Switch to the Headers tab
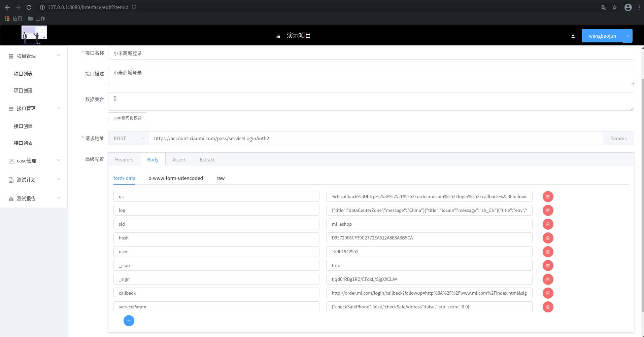 124,159
